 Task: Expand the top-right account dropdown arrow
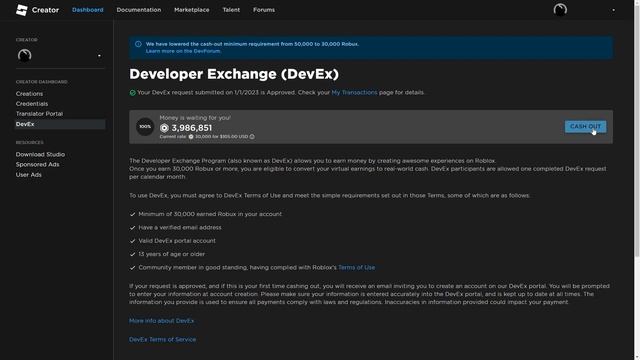(613, 10)
